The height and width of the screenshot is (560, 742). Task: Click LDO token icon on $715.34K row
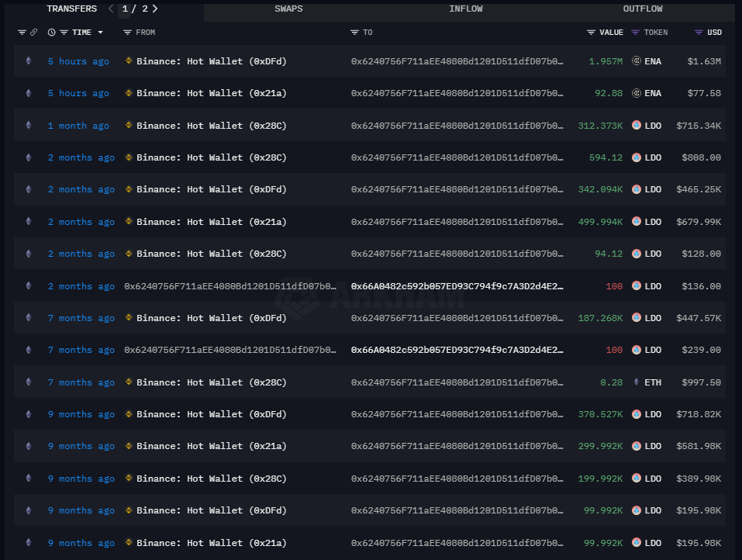pos(637,126)
